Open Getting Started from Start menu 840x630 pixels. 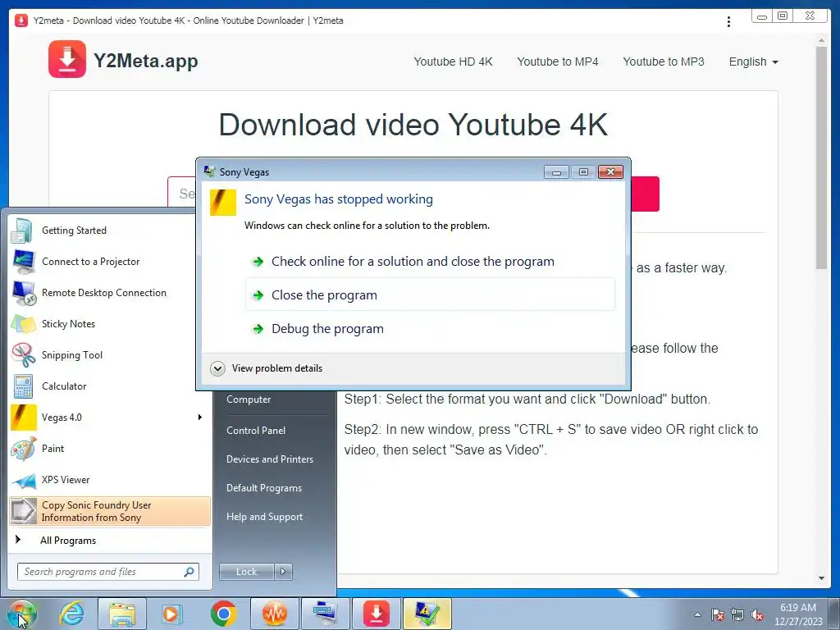point(109,231)
